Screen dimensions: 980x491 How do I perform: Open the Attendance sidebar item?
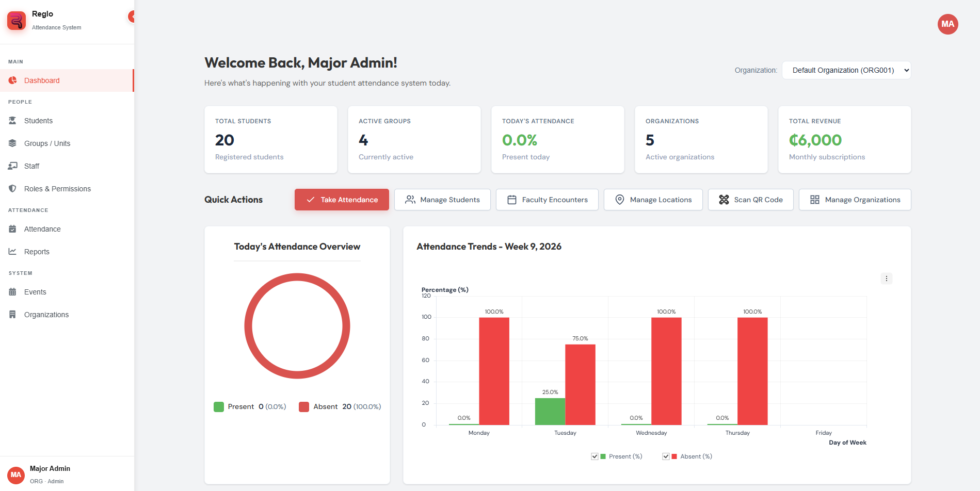click(67, 229)
